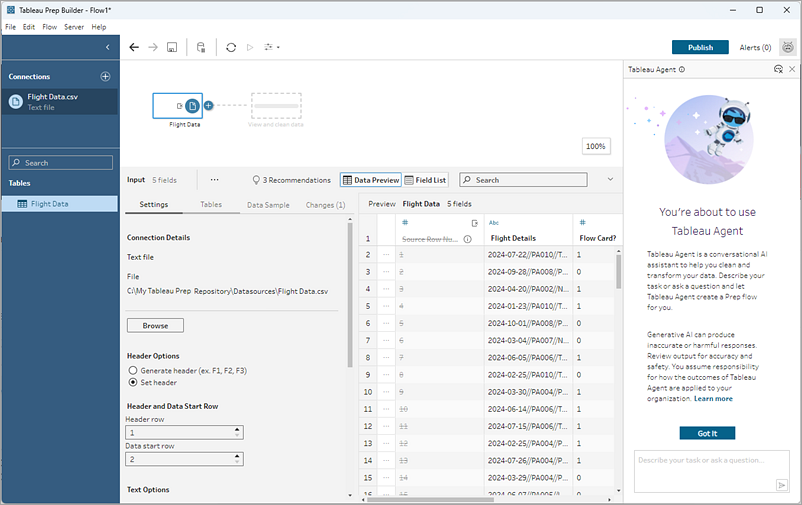
Task: Add a new connection with plus icon
Action: (x=105, y=76)
